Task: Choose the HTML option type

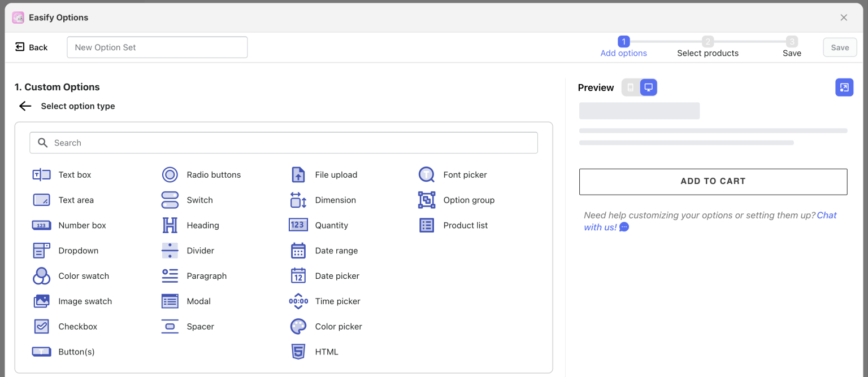Action: coord(325,352)
